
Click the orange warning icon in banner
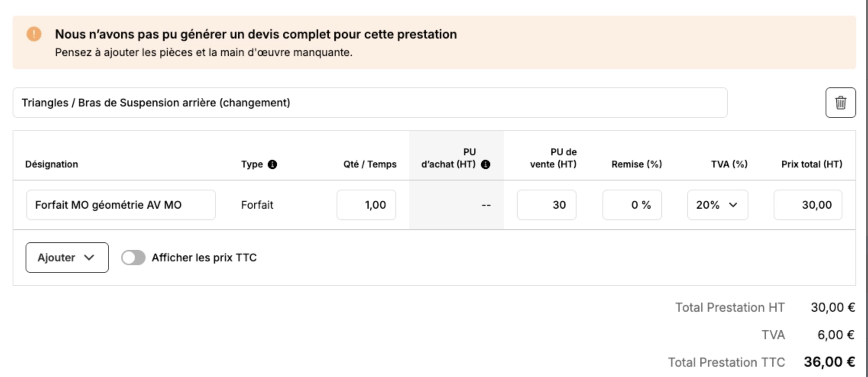point(34,34)
